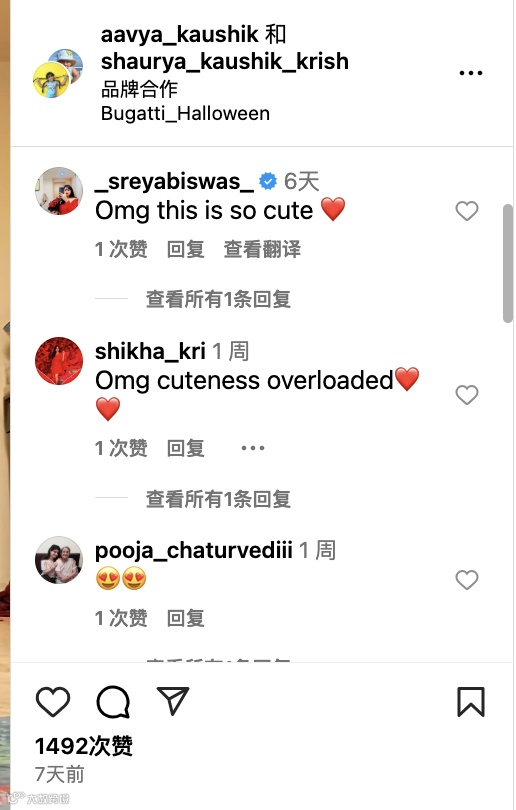Screen dimensions: 516x810
Task: Save post using bookmark icon
Action: click(471, 702)
